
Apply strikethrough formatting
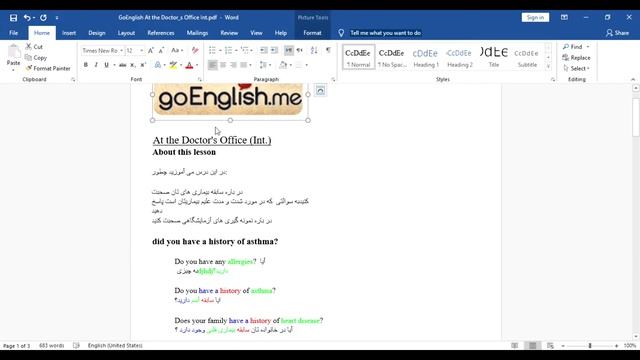[122, 65]
